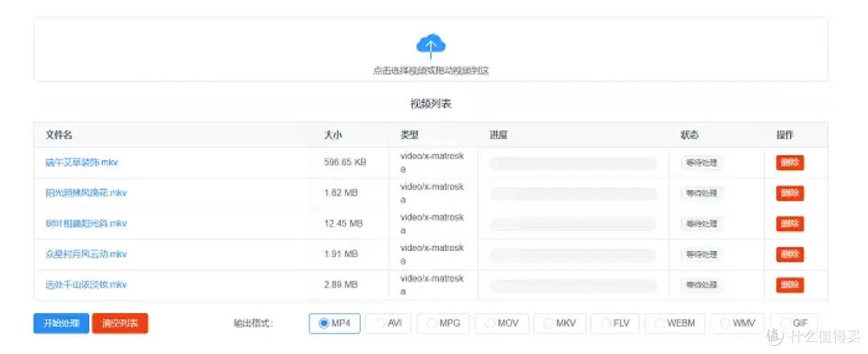Click the 类型 column header

tap(410, 135)
